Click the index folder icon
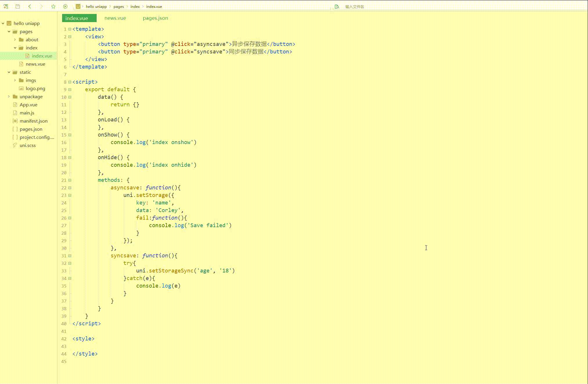The width and height of the screenshot is (588, 384). [21, 48]
